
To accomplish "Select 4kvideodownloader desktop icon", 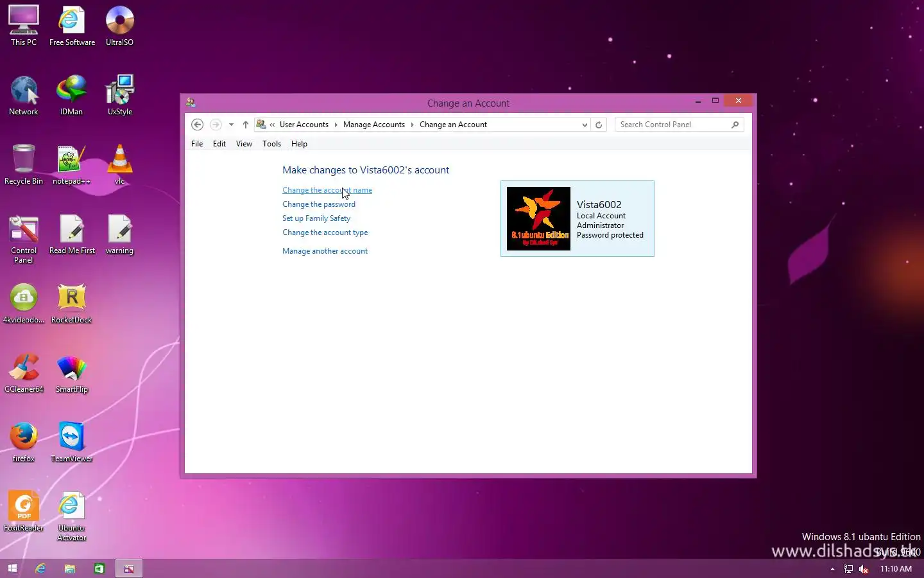I will (x=24, y=304).
